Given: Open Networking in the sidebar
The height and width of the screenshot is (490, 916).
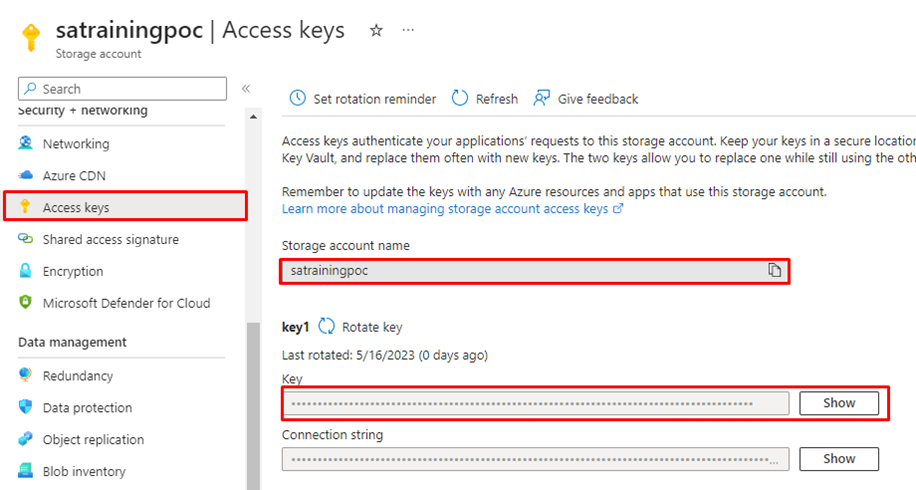Looking at the screenshot, I should [x=75, y=144].
